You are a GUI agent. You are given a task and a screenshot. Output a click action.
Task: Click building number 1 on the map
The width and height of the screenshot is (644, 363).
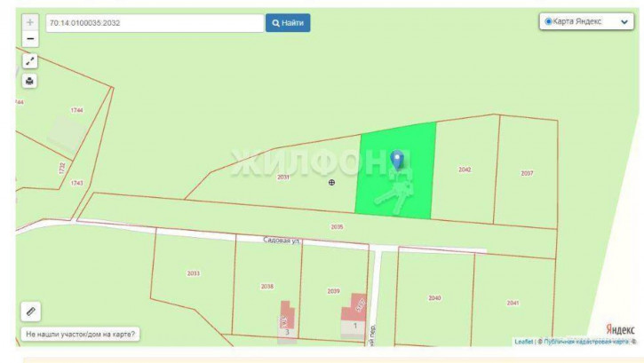click(354, 326)
